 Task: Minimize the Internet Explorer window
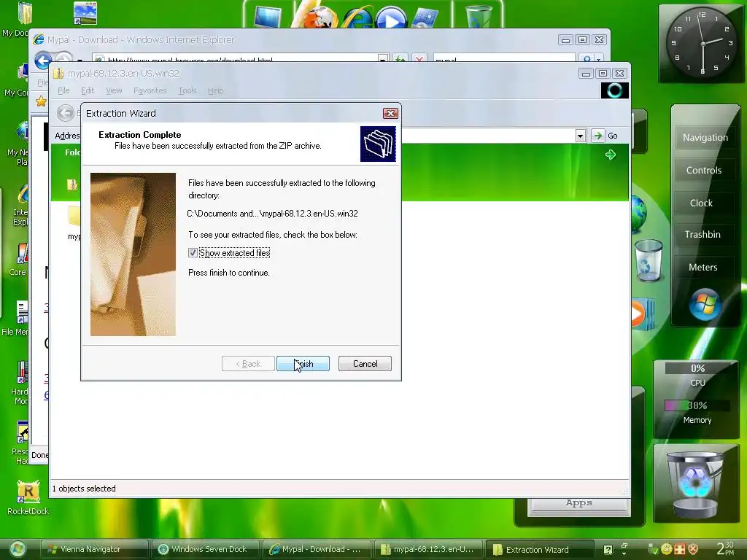[565, 40]
